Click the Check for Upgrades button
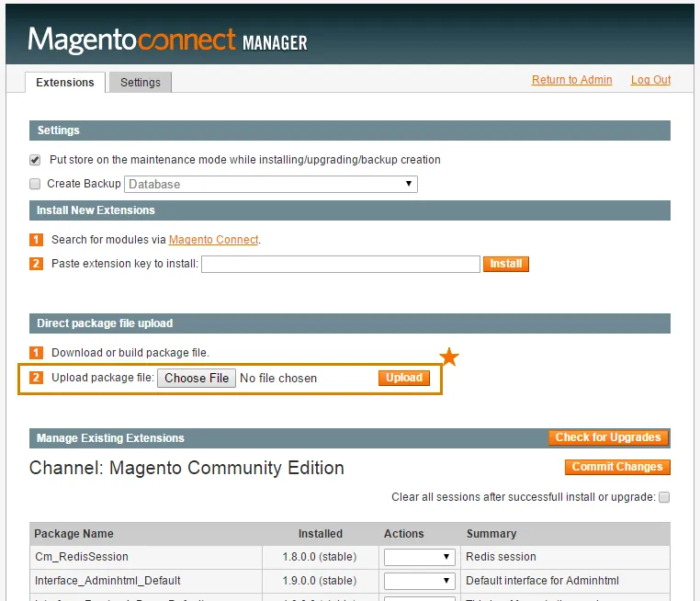 [608, 437]
